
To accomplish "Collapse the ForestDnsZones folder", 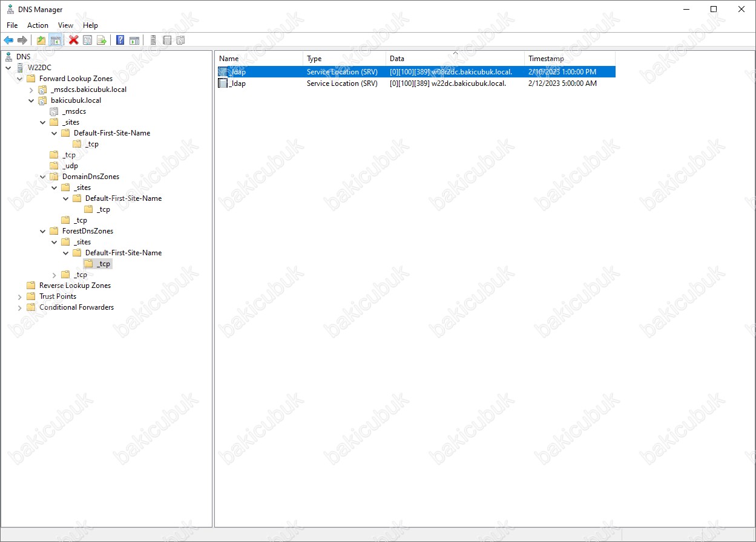I will point(43,231).
